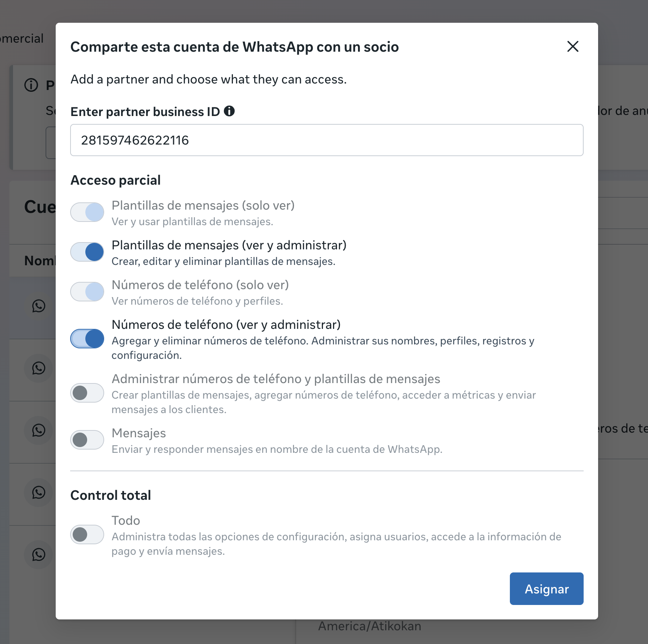648x644 pixels.
Task: Click the Plantillas de mensajes (ver y administrar) label
Action: point(229,245)
